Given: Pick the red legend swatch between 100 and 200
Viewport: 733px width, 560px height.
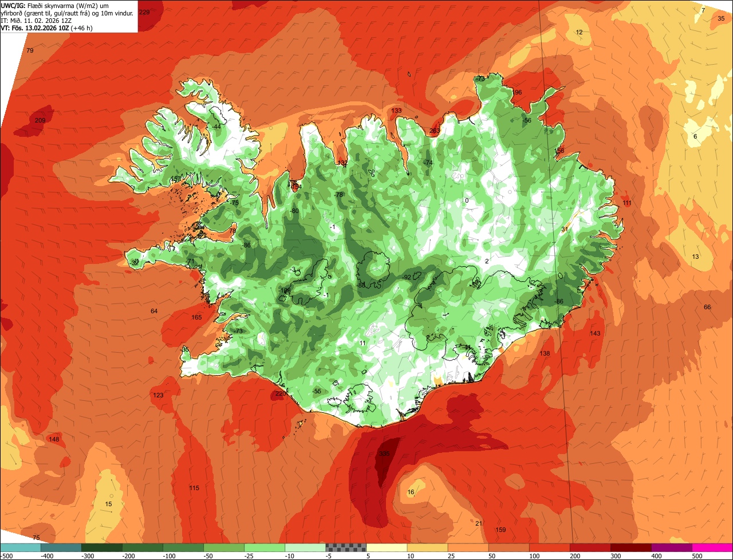Looking at the screenshot, I should tap(550, 547).
